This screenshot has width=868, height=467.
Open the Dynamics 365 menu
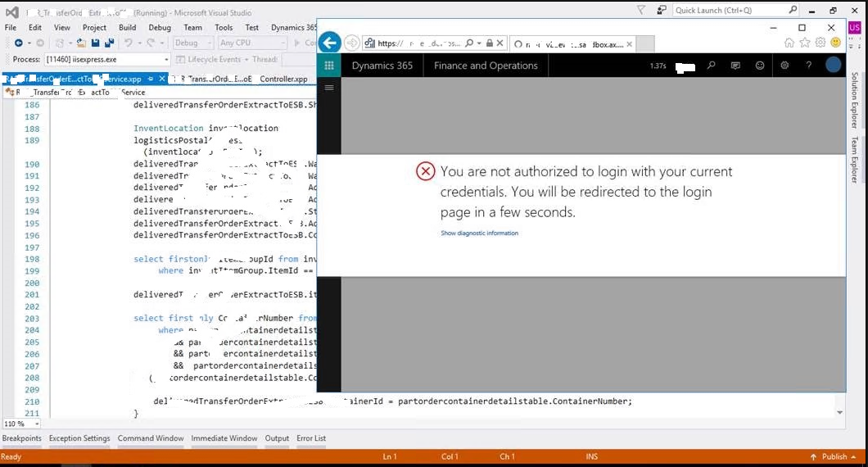coord(294,27)
